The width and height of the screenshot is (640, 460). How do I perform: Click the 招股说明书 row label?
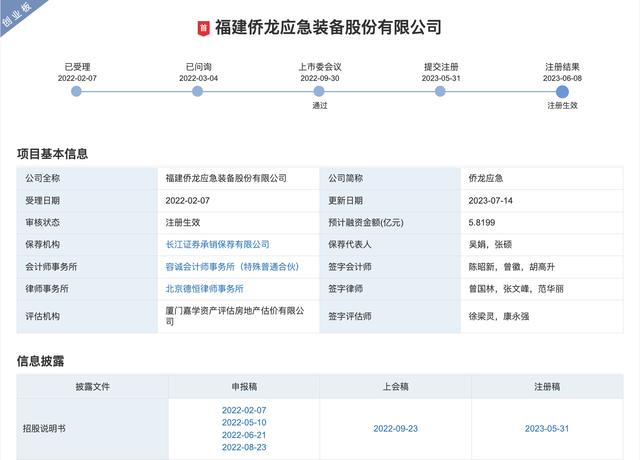44,429
